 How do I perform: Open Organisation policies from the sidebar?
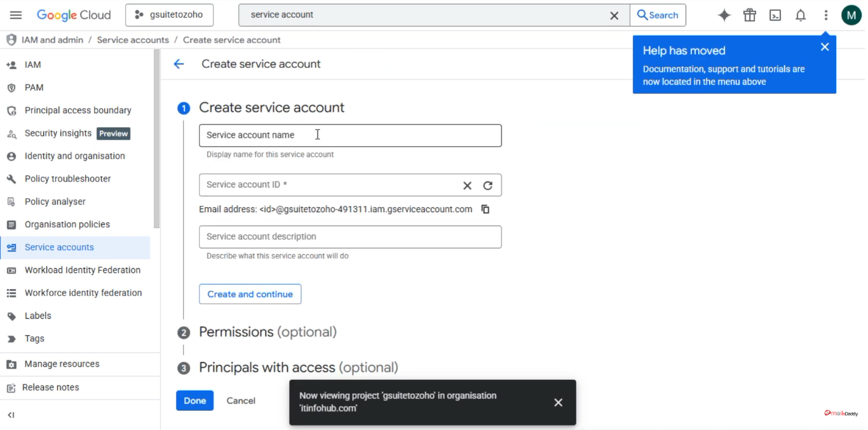click(67, 224)
